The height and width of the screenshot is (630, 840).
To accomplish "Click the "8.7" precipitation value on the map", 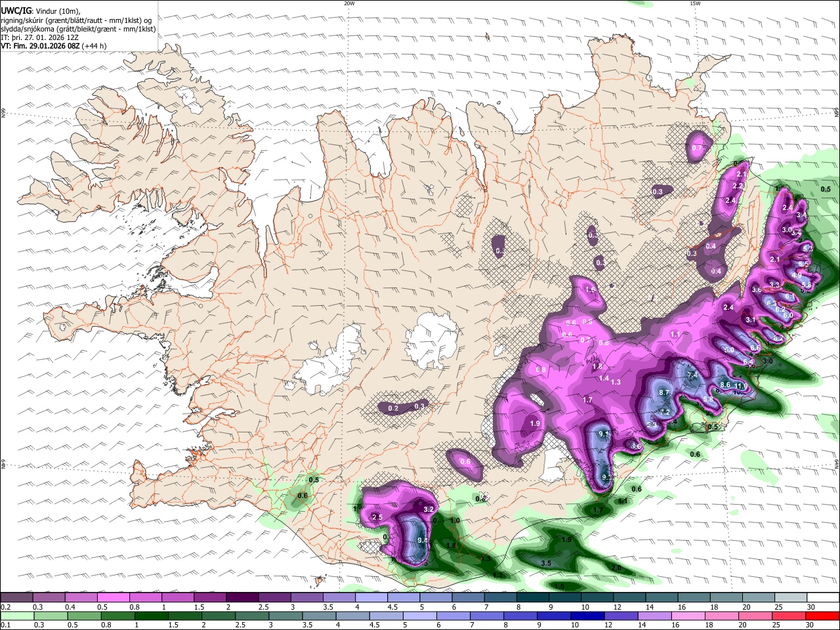I will pos(663,392).
